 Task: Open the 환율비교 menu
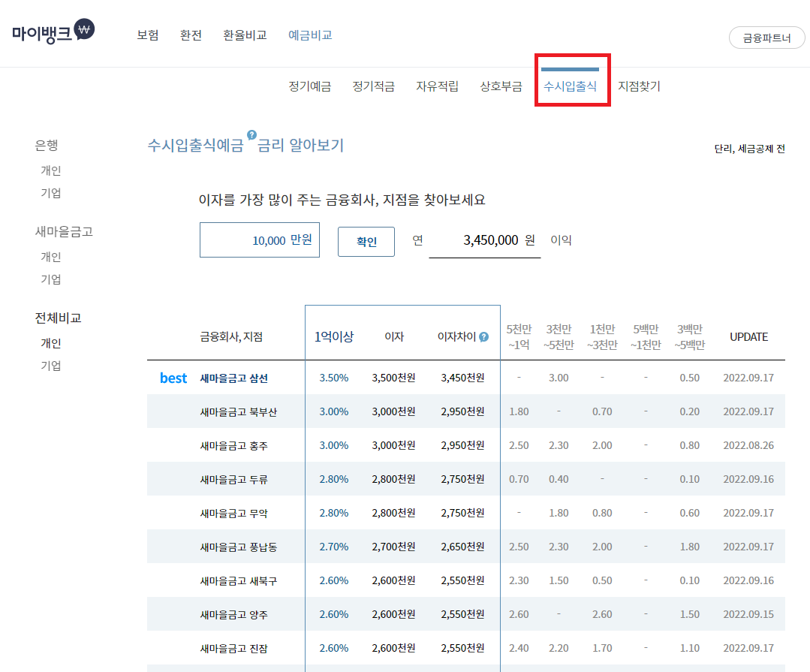click(245, 35)
